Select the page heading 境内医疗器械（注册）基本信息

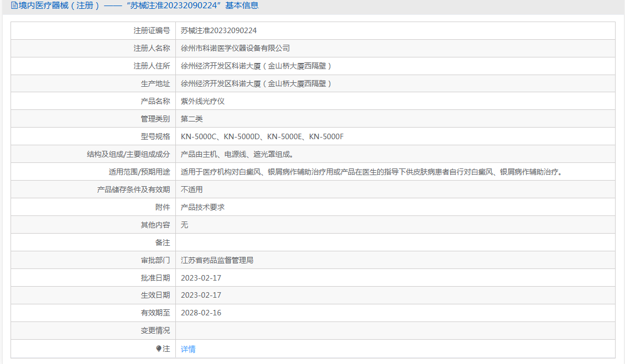[135, 6]
